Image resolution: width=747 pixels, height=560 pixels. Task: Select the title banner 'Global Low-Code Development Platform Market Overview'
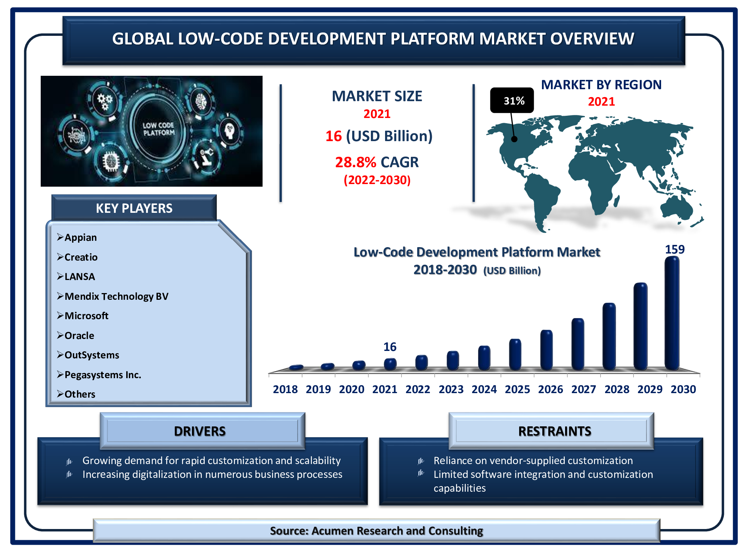pyautogui.click(x=373, y=40)
